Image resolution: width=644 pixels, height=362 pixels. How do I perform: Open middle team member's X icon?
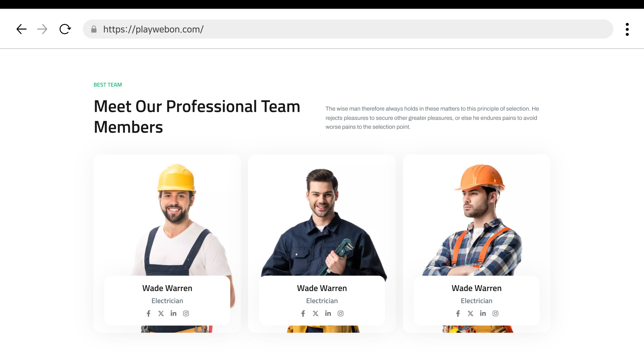315,313
